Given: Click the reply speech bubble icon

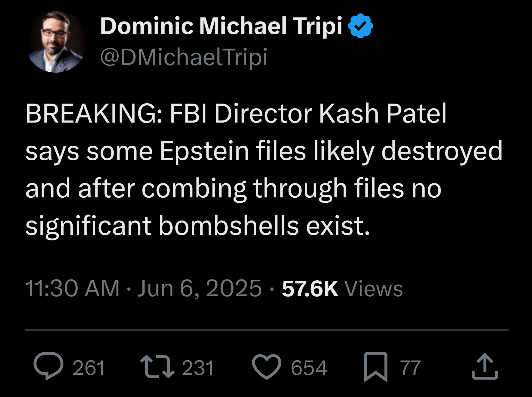Looking at the screenshot, I should 48,366.
